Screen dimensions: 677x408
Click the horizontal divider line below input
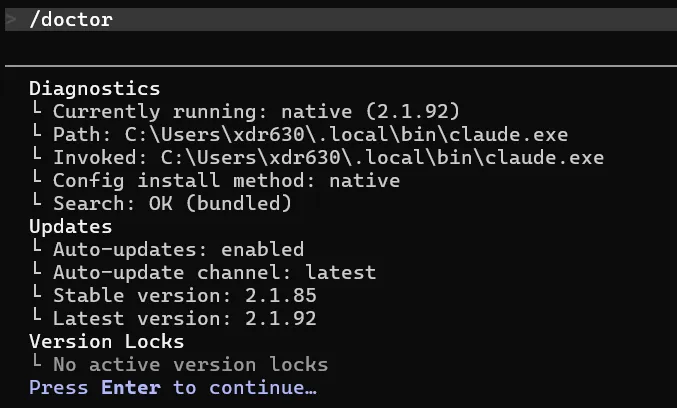click(x=340, y=65)
